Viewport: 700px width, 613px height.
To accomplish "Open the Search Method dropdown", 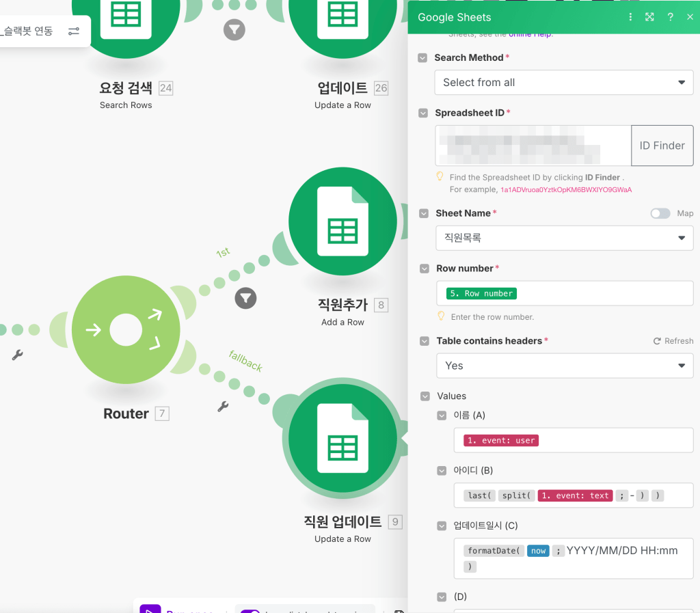I will click(564, 82).
